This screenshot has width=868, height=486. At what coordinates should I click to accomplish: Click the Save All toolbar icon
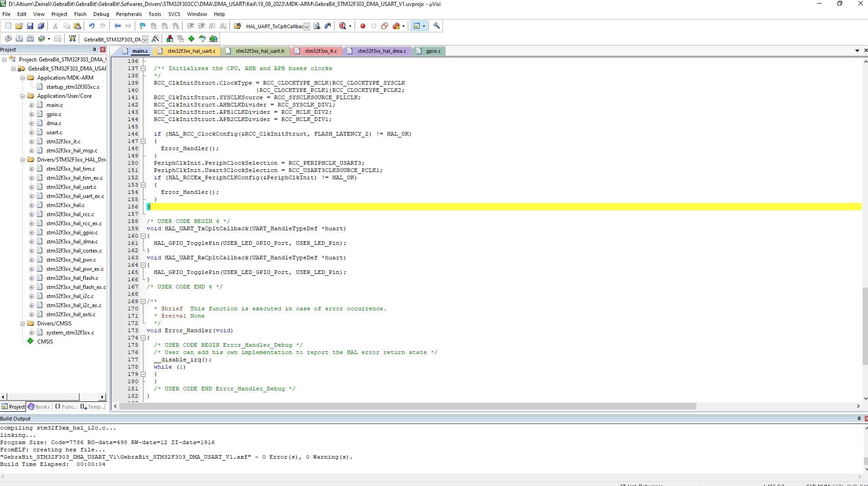[x=41, y=26]
